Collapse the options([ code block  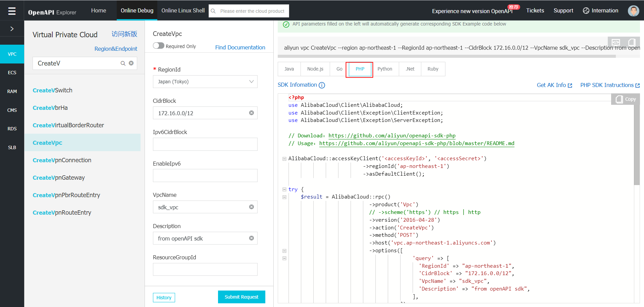coord(284,251)
